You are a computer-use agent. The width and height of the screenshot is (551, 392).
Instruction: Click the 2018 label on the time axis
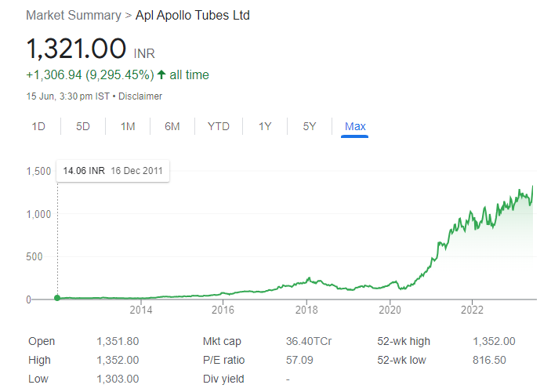coord(306,310)
